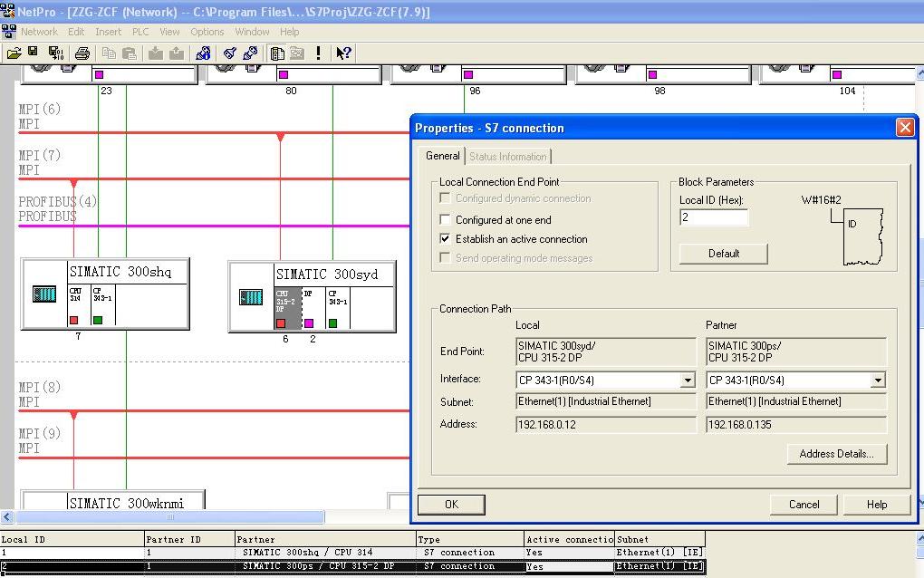This screenshot has height=578, width=924.
Task: Click the second blue connector icon in the toolbar
Action: 250,53
